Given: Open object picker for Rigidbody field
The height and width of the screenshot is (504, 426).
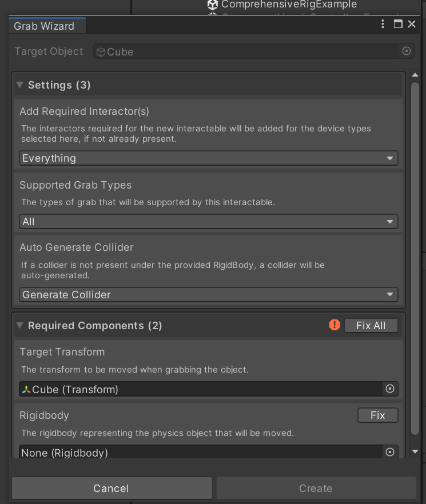Looking at the screenshot, I should [x=390, y=452].
